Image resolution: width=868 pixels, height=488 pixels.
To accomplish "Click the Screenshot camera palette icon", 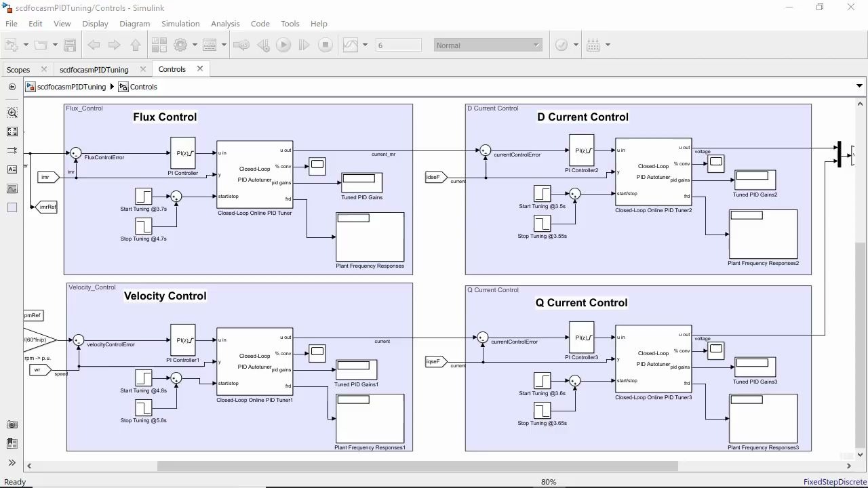I will click(12, 424).
